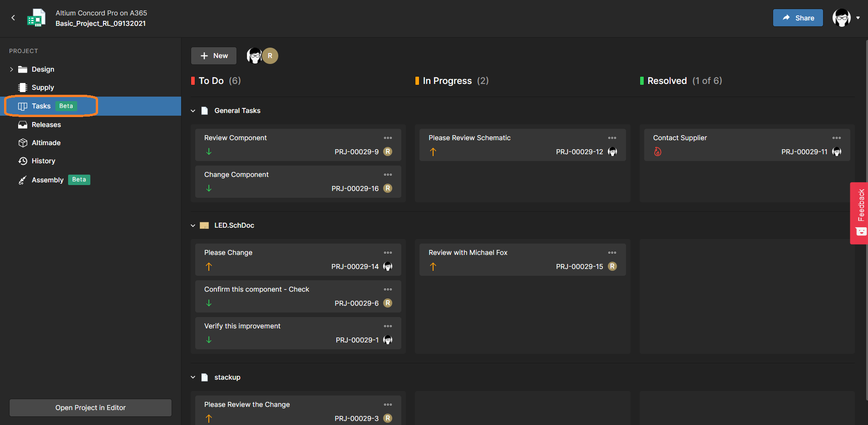Collapse the stackup task group
The height and width of the screenshot is (425, 868).
point(193,377)
